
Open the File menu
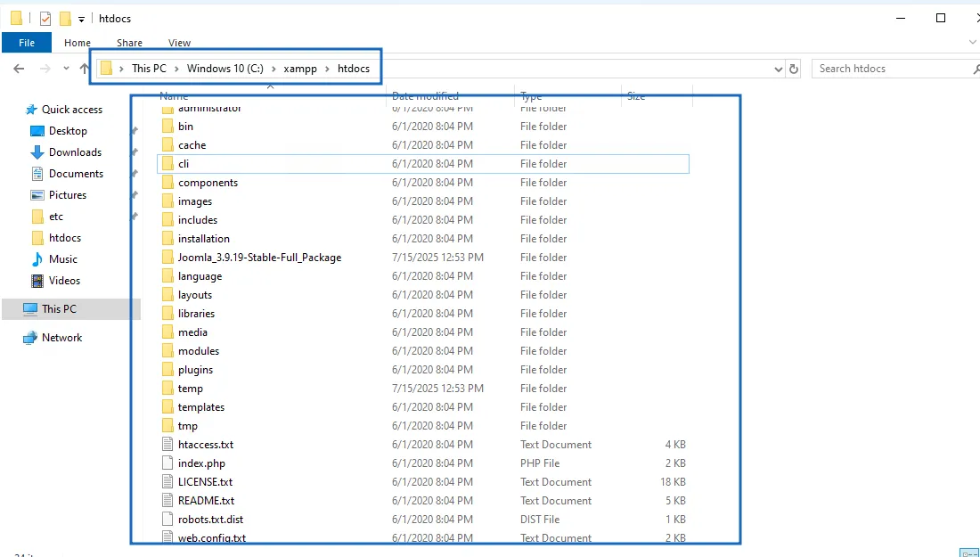[x=26, y=42]
